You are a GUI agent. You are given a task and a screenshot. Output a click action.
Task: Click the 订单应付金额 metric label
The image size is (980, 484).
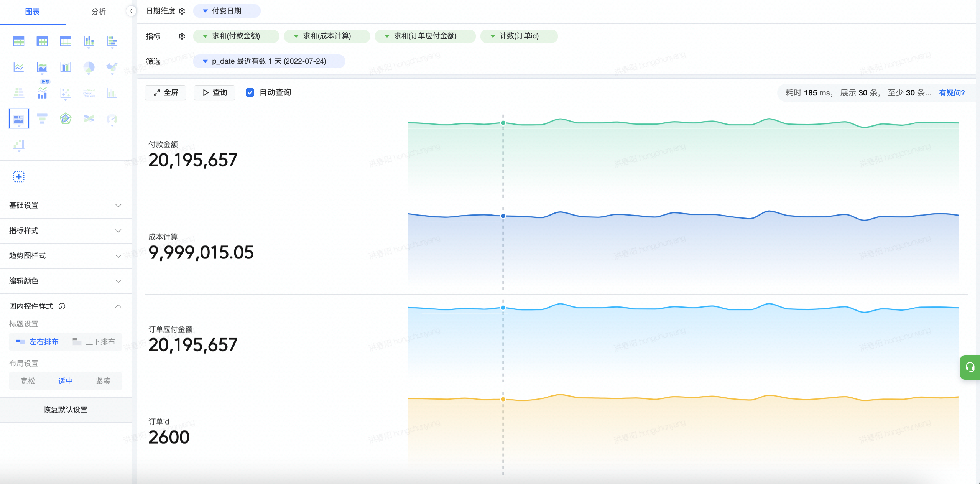(170, 329)
